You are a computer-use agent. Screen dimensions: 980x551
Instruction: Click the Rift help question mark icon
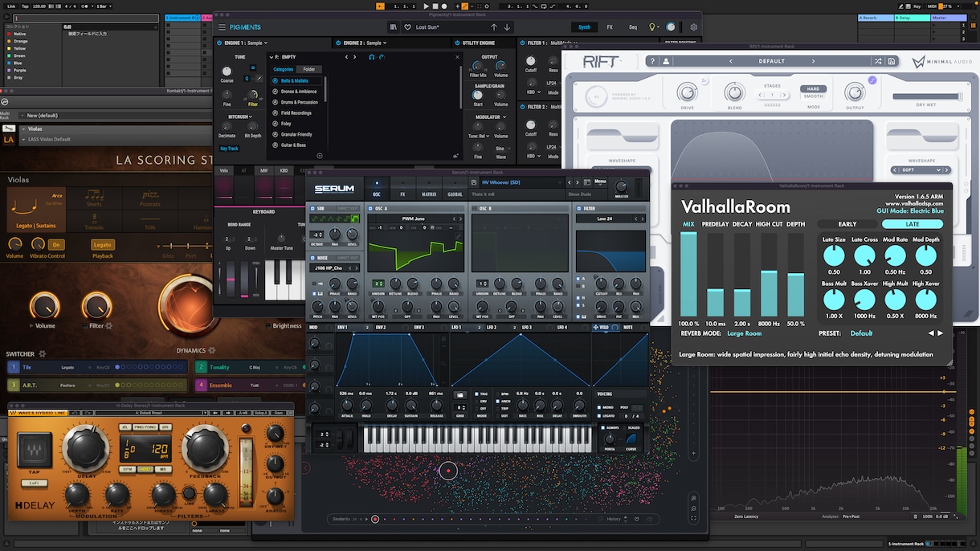pos(653,61)
